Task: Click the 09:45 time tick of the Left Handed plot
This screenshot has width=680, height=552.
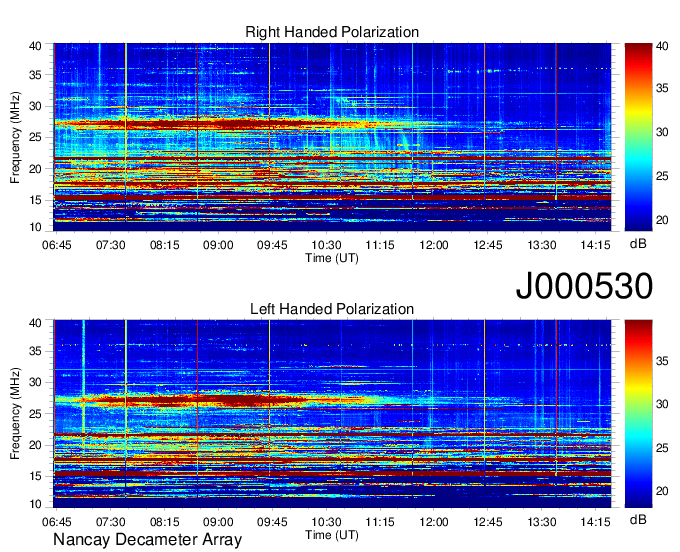Action: [x=272, y=522]
